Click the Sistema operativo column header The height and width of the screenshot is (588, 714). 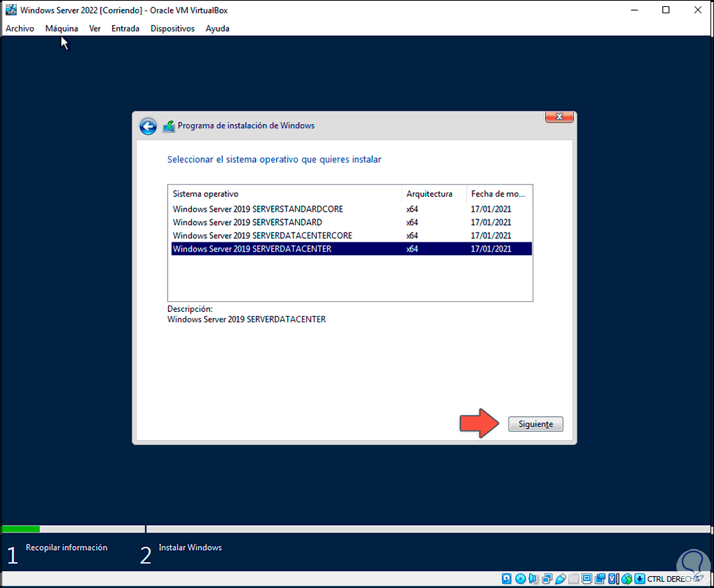pos(285,194)
